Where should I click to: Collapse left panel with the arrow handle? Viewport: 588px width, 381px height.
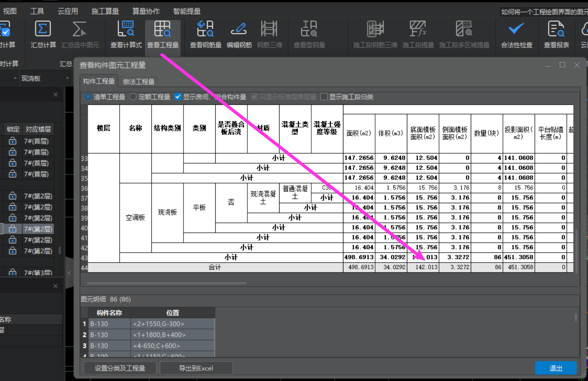pyautogui.click(x=69, y=273)
